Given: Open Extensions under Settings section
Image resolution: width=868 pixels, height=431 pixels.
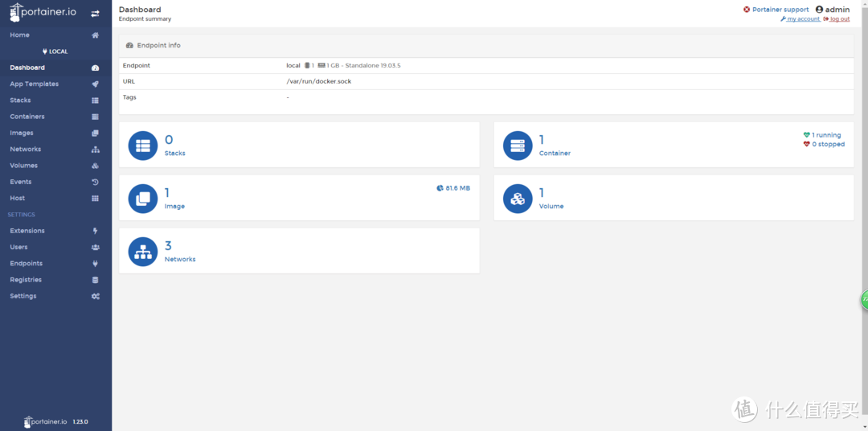Looking at the screenshot, I should 27,231.
